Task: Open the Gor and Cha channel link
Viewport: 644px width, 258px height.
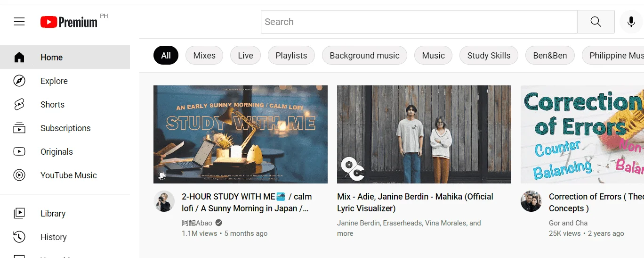Action: coord(568,223)
